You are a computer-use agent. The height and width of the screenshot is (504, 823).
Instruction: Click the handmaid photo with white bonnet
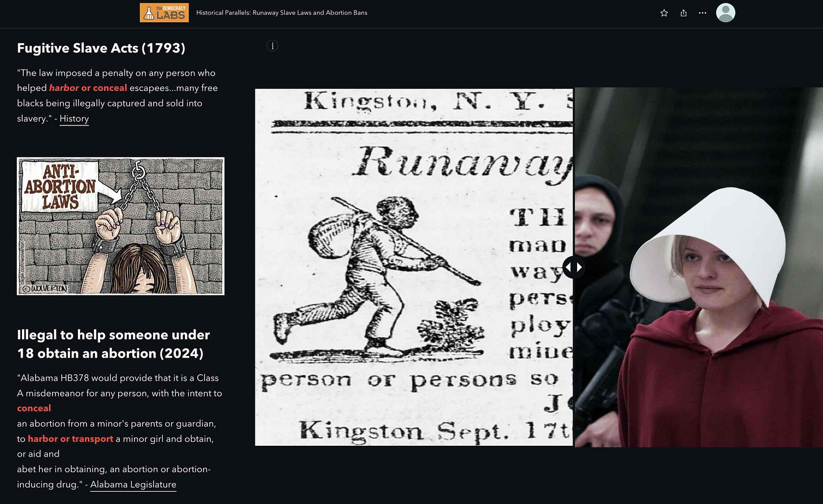click(699, 267)
